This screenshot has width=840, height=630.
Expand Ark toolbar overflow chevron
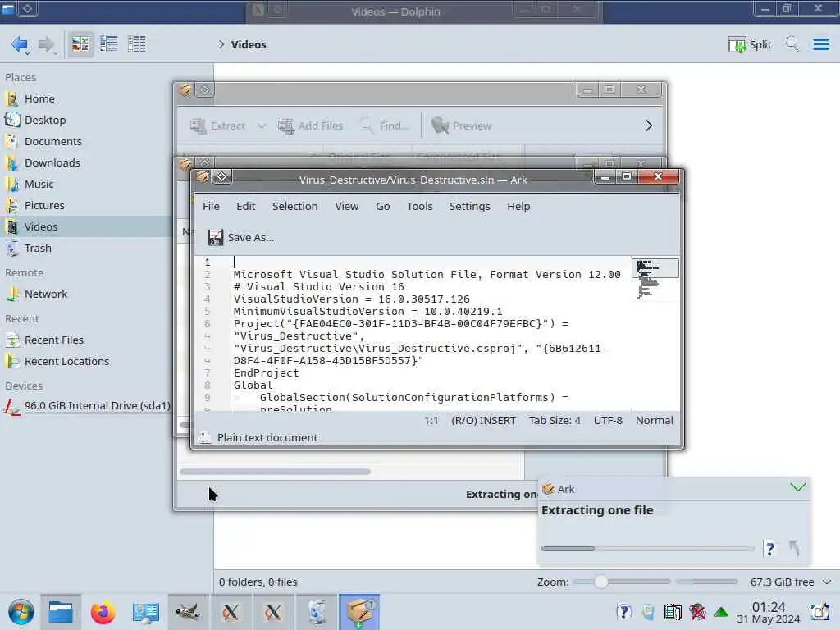click(649, 126)
